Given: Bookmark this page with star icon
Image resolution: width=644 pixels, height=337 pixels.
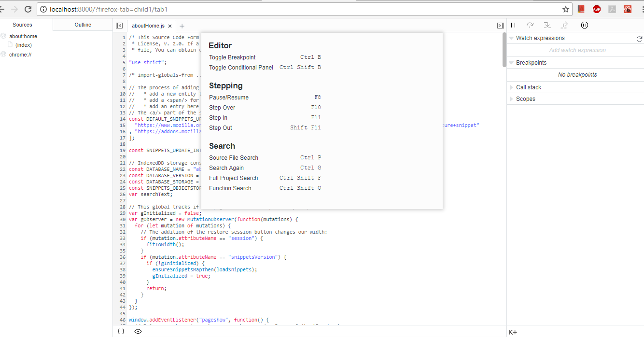Looking at the screenshot, I should click(566, 9).
